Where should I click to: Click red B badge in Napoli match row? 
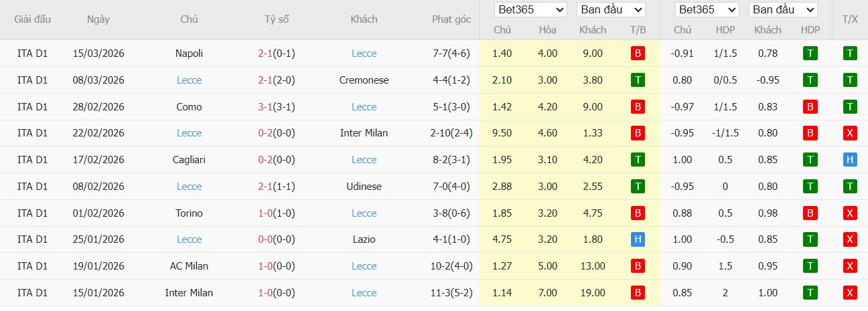pyautogui.click(x=638, y=54)
